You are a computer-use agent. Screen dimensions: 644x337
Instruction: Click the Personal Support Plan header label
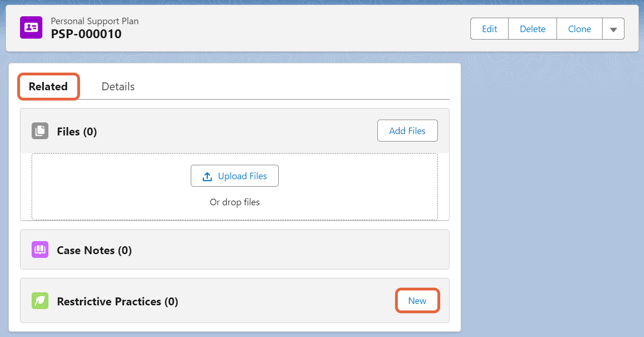point(94,20)
